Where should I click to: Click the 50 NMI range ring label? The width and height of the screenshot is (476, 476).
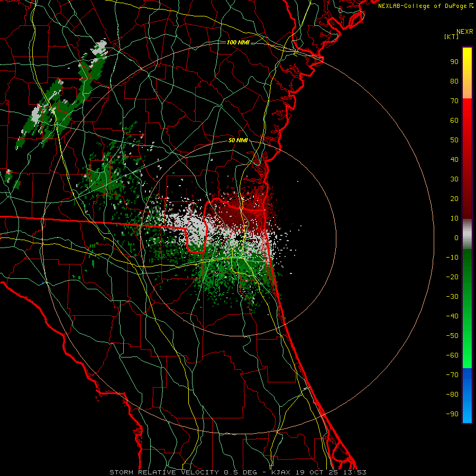[x=238, y=140]
